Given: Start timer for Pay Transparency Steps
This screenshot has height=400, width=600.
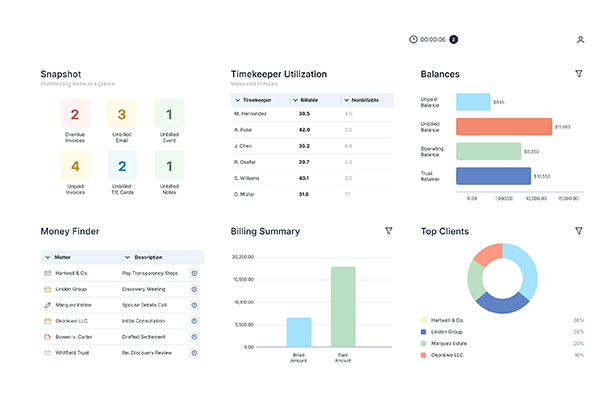Looking at the screenshot, I should [194, 273].
